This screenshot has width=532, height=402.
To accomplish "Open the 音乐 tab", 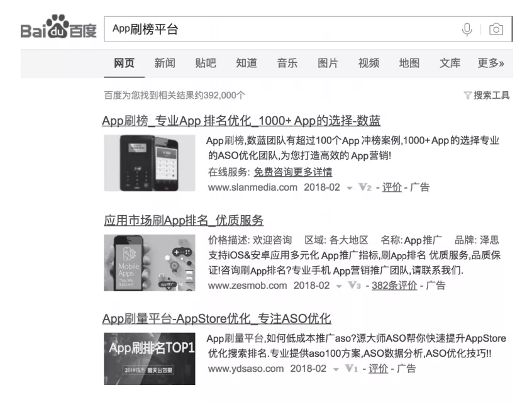I will [x=287, y=63].
